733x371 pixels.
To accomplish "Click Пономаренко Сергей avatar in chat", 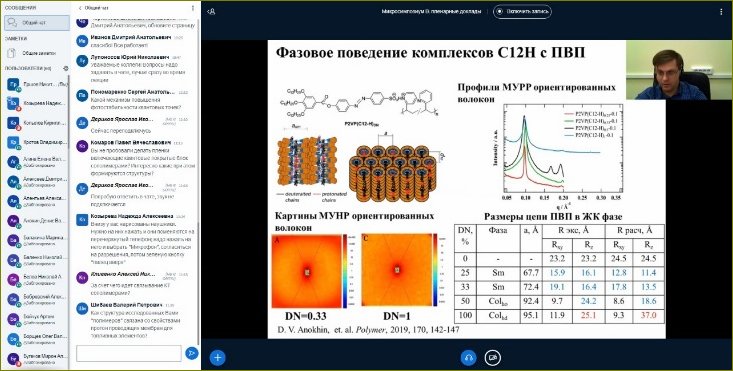I will tap(82, 95).
